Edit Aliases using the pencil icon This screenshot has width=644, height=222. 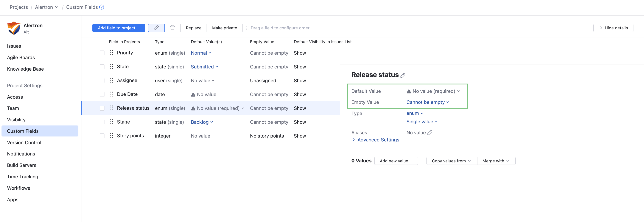pyautogui.click(x=429, y=133)
